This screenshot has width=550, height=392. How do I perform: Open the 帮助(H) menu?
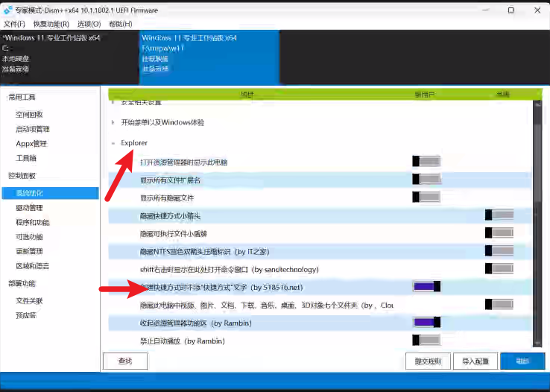[x=121, y=24]
